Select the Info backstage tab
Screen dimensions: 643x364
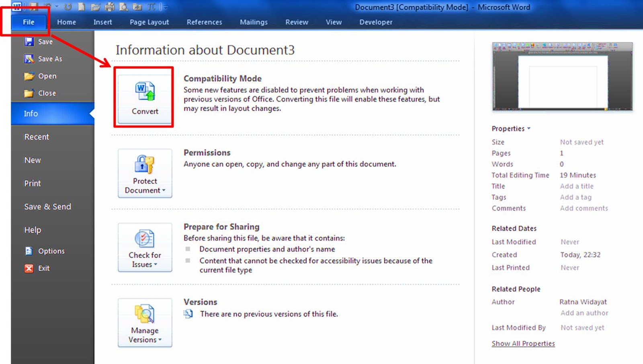click(52, 114)
